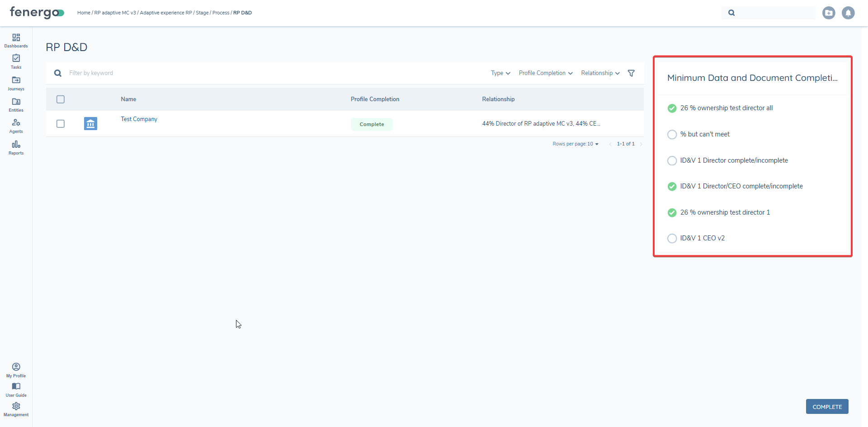This screenshot has width=868, height=427.
Task: Select the '% but can't meet' option
Action: click(x=672, y=135)
